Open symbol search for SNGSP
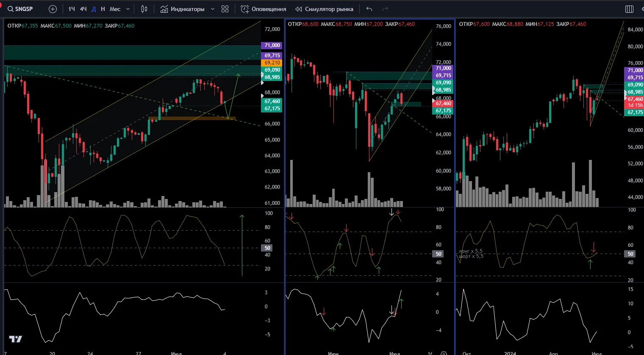The image size is (644, 355). [20, 9]
